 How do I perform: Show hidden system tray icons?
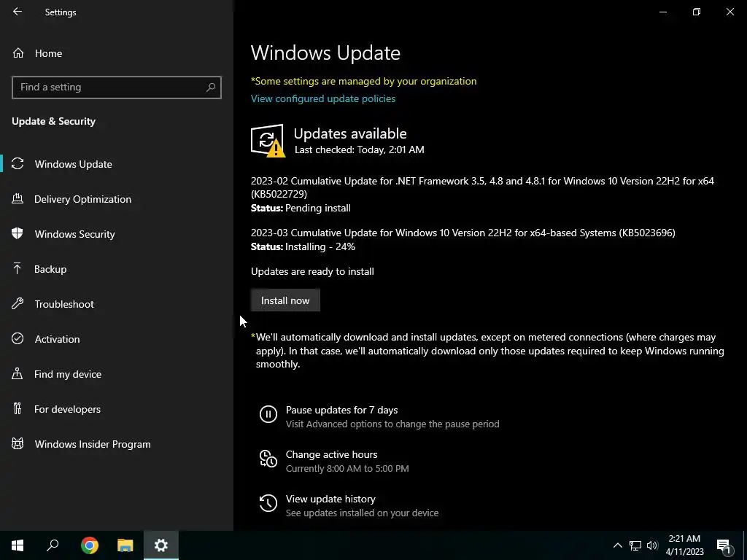(x=617, y=545)
